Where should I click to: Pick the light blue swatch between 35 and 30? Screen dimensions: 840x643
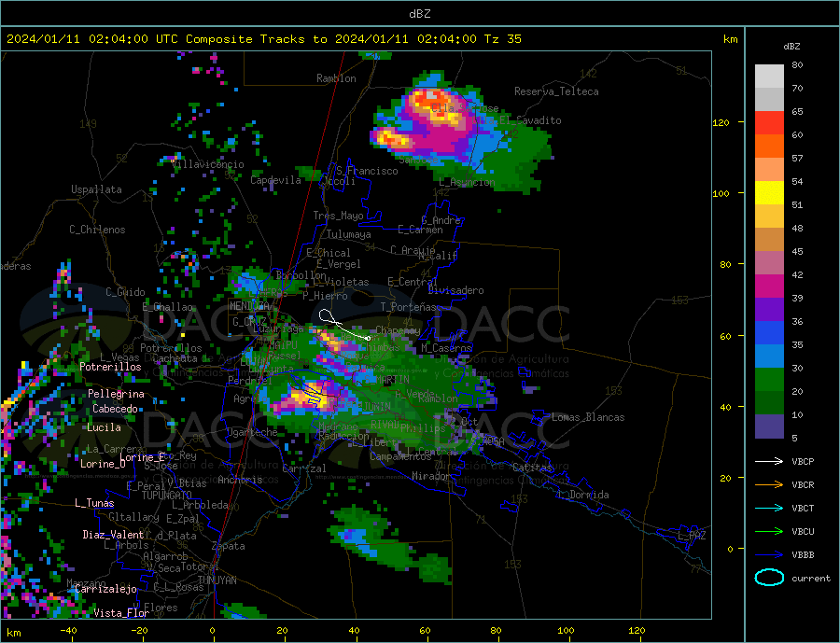[x=769, y=356]
